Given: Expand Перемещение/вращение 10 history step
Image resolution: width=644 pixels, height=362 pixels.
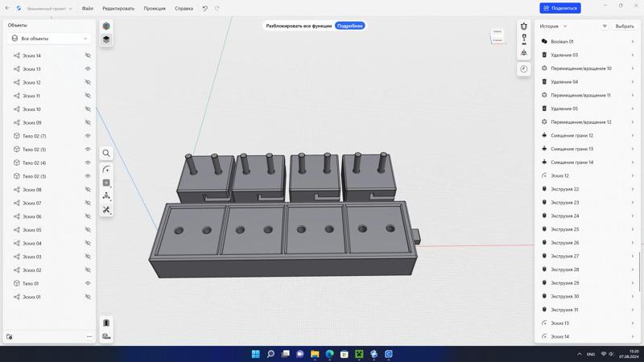Looking at the screenshot, I should (633, 68).
